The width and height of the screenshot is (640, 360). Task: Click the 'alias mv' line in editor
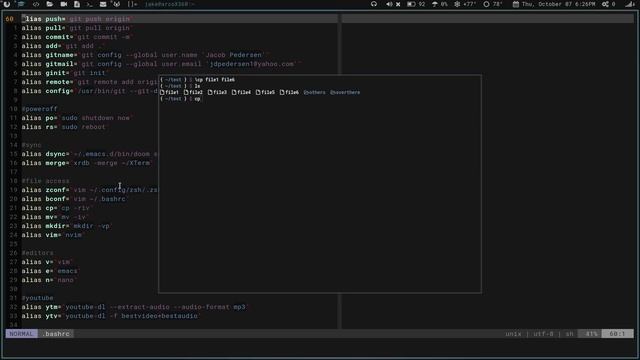pyautogui.click(x=56, y=217)
